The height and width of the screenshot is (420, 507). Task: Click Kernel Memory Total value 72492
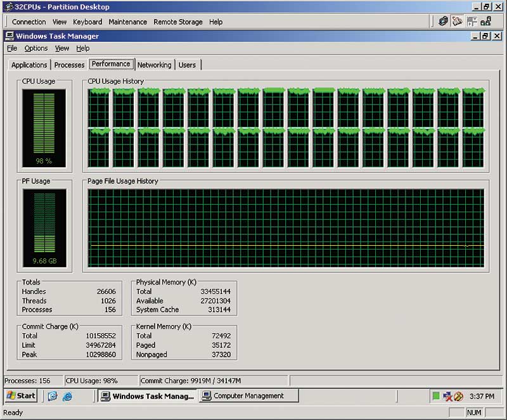pyautogui.click(x=221, y=336)
